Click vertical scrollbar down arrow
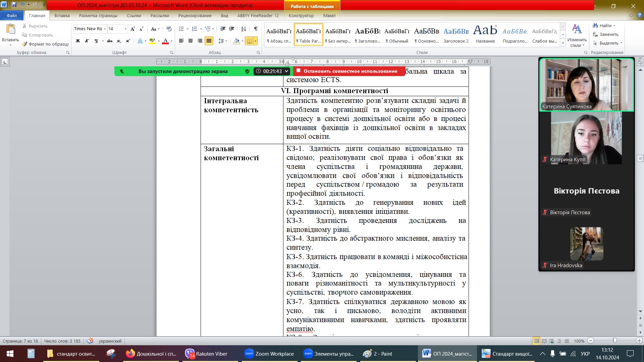This screenshot has width=644, height=362. pyautogui.click(x=640, y=311)
